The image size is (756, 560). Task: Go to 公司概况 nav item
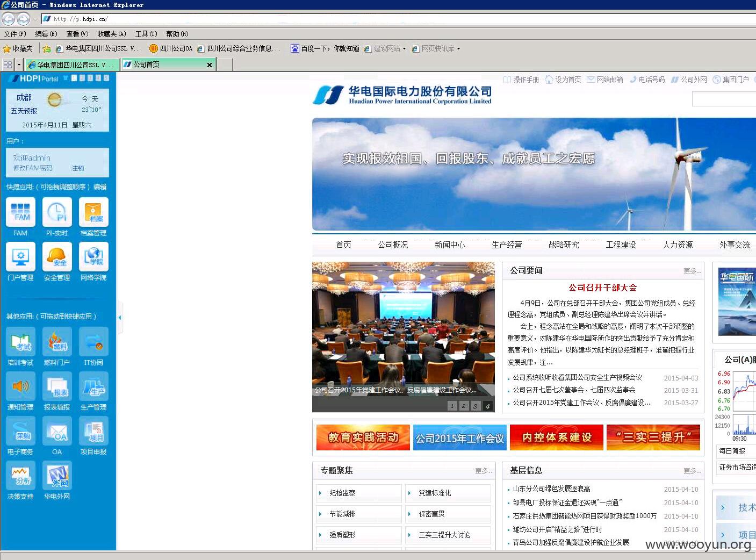(393, 245)
